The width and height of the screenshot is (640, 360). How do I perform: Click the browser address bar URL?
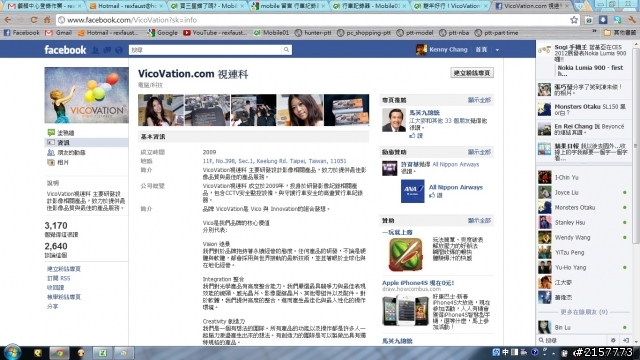click(132, 20)
